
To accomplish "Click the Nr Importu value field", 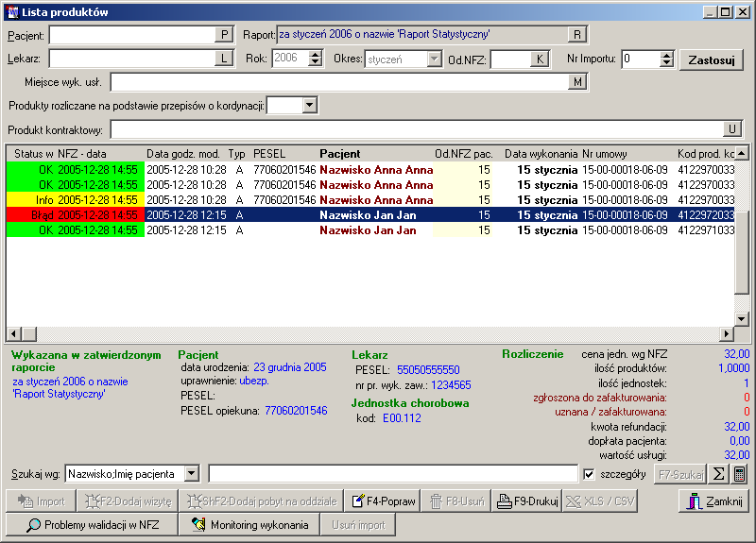I will click(x=641, y=59).
